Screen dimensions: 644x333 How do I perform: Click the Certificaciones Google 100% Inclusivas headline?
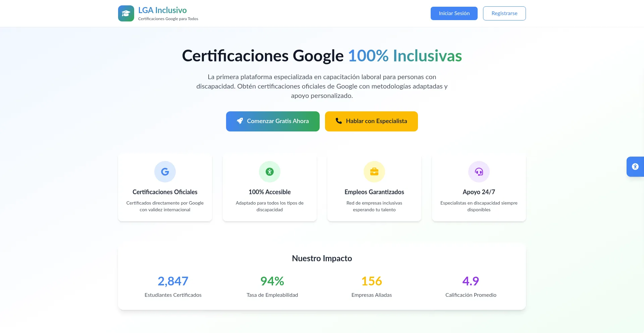pyautogui.click(x=322, y=56)
